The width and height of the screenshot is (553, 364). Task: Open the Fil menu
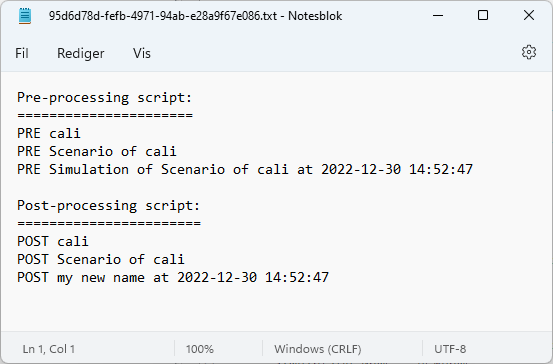pos(22,53)
